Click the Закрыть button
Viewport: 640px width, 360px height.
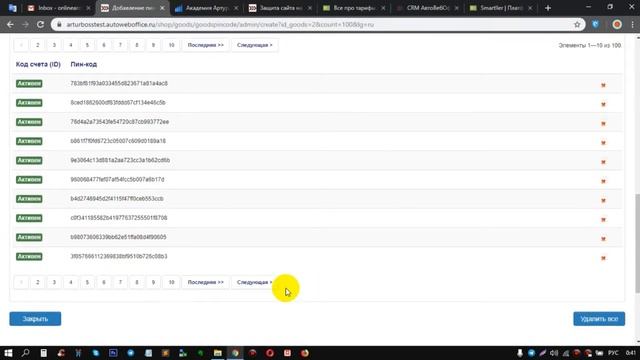pos(35,319)
